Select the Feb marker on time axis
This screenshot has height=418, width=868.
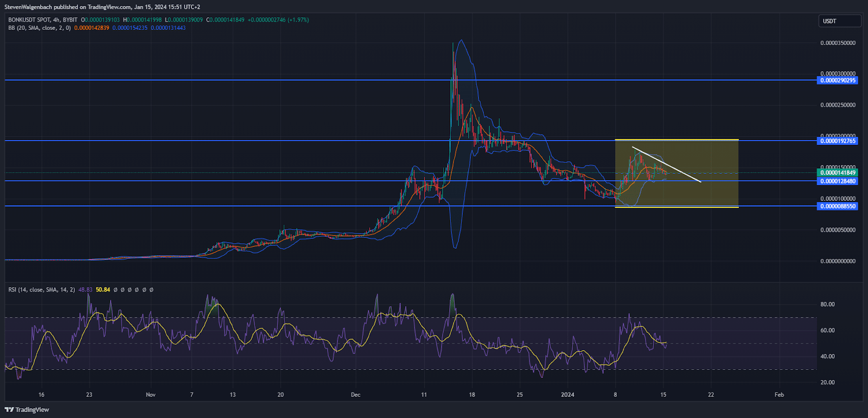[x=779, y=395]
